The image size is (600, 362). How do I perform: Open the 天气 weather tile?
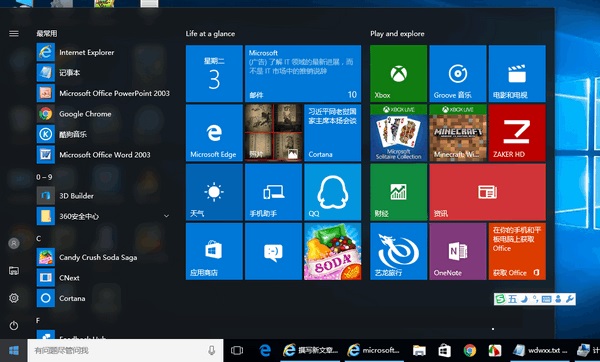tap(214, 192)
